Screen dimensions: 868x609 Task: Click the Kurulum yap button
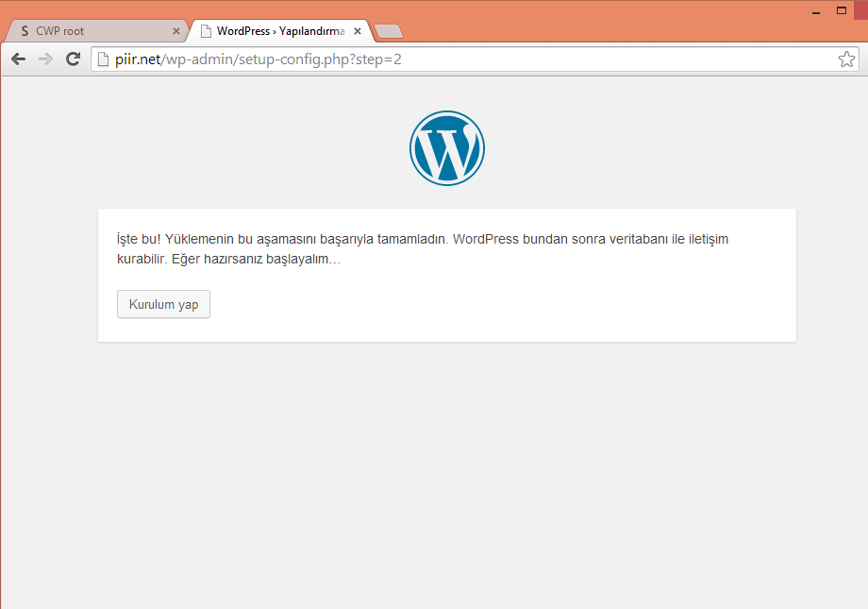(163, 304)
